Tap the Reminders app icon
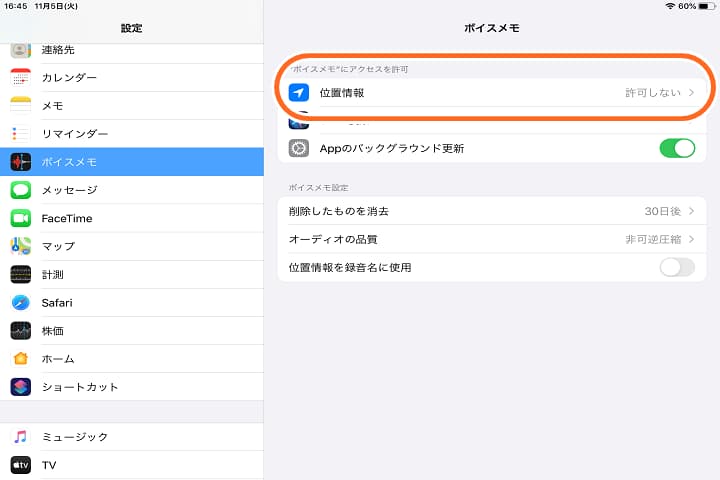The width and height of the screenshot is (720, 480). click(x=21, y=134)
